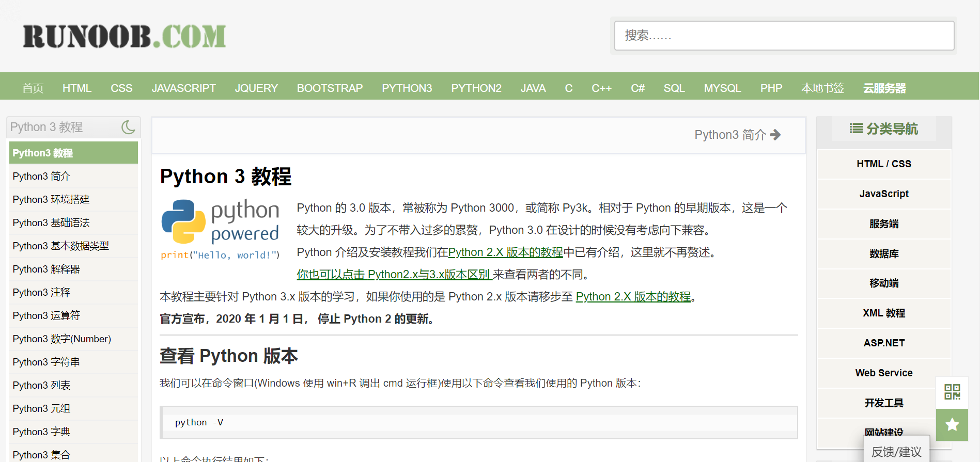Open JAVASCRIPT in the nav bar
This screenshot has height=462, width=980.
pos(184,88)
